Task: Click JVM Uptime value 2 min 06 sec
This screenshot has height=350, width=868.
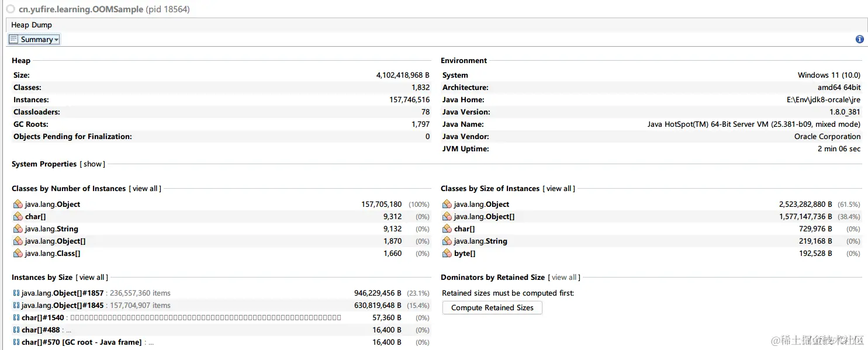Action: (839, 149)
